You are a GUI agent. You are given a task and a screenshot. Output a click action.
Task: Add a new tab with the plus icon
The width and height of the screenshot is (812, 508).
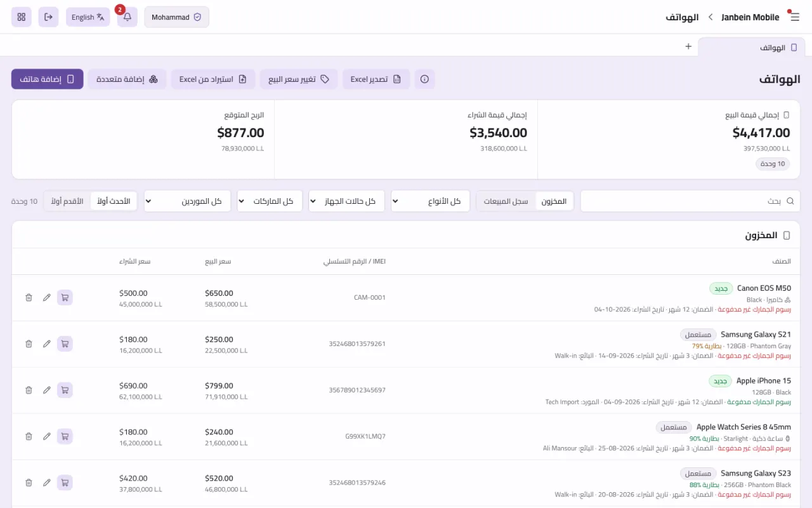688,46
